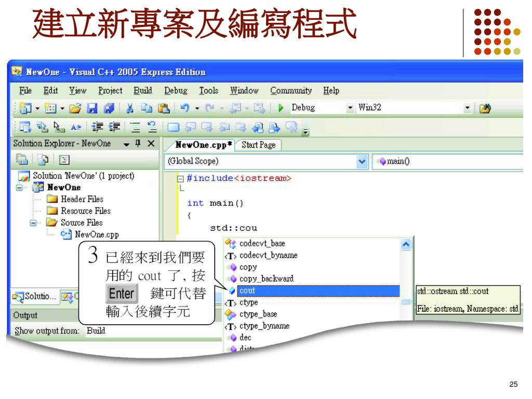Select the Solution Explorer bottom tab

click(34, 296)
